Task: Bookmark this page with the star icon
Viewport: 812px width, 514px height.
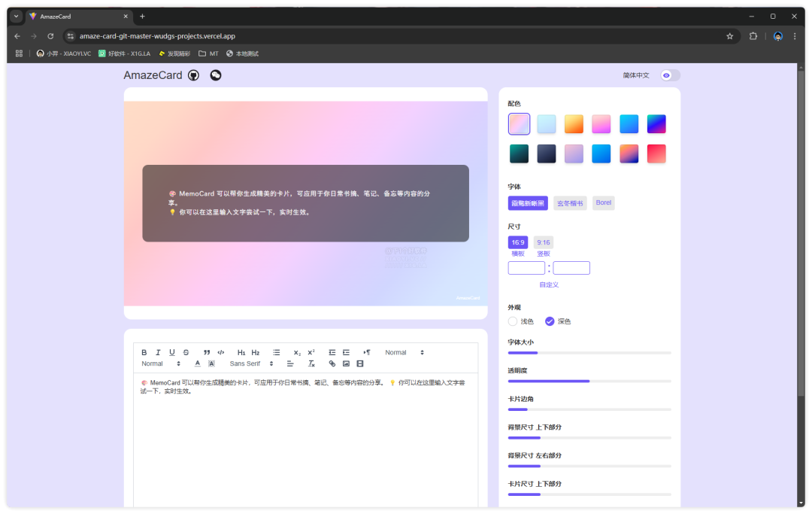Action: [729, 36]
